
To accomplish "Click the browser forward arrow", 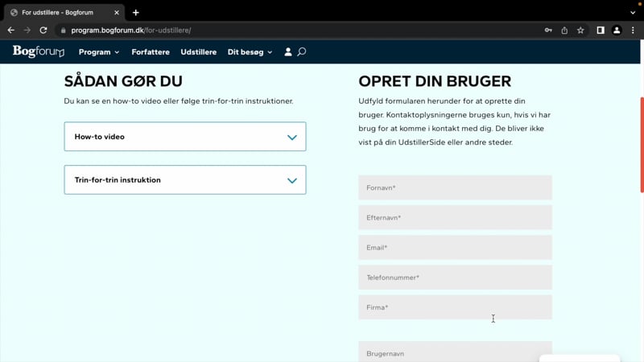I will coord(27,31).
